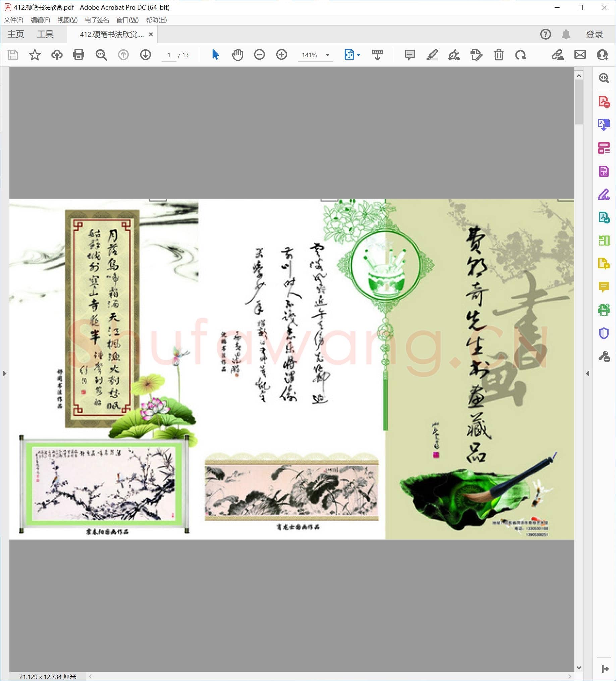
Task: Open the page display options dropdown
Action: click(x=358, y=55)
